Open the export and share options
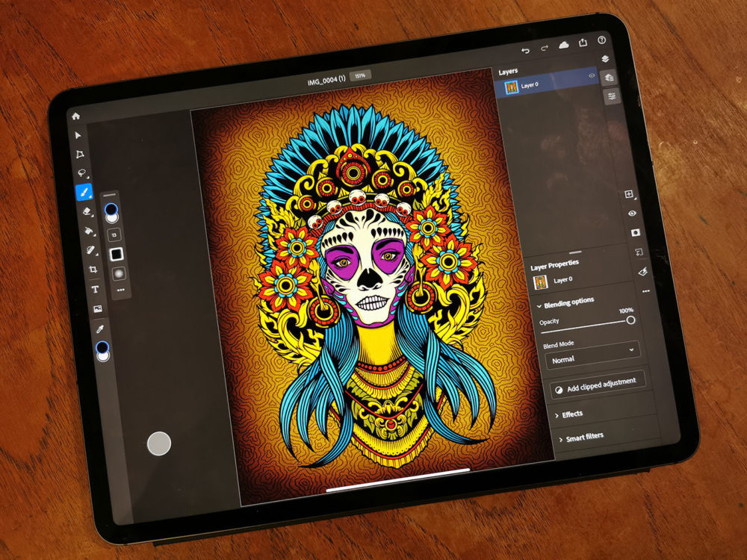 point(583,42)
